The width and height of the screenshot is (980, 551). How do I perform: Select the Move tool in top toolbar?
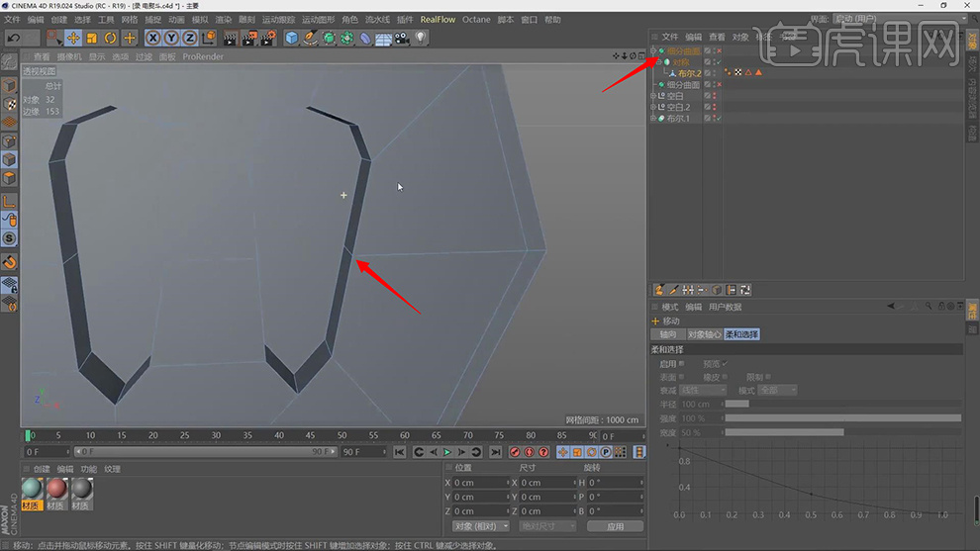[73, 38]
